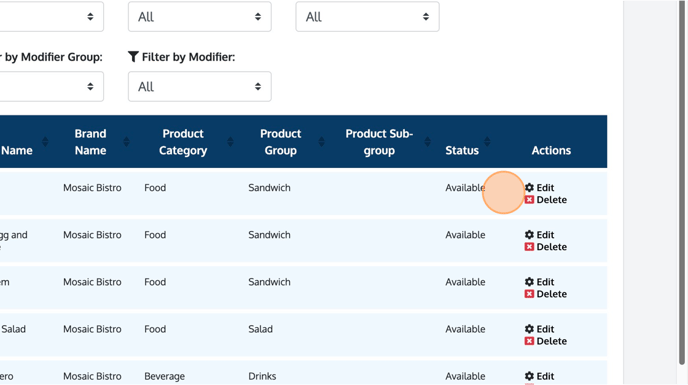Screen dimensions: 688x385
Task: Sort the table by the Brand Name arrows
Action: (x=126, y=141)
